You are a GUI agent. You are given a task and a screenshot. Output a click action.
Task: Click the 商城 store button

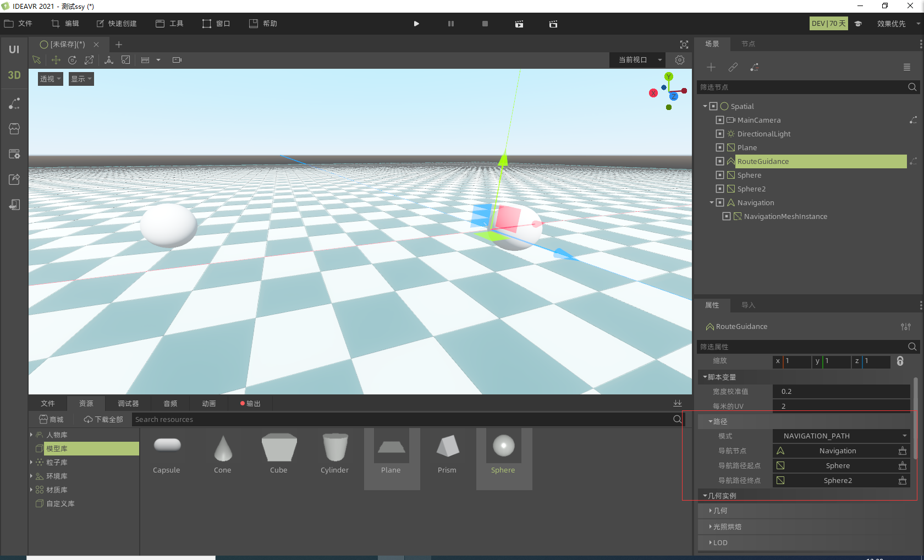[x=51, y=419]
